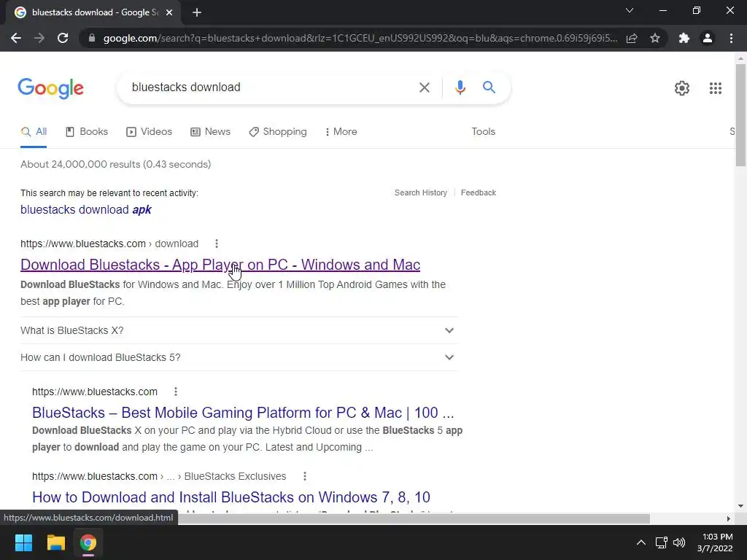
Task: Go back using the browser back arrow
Action: [x=16, y=38]
